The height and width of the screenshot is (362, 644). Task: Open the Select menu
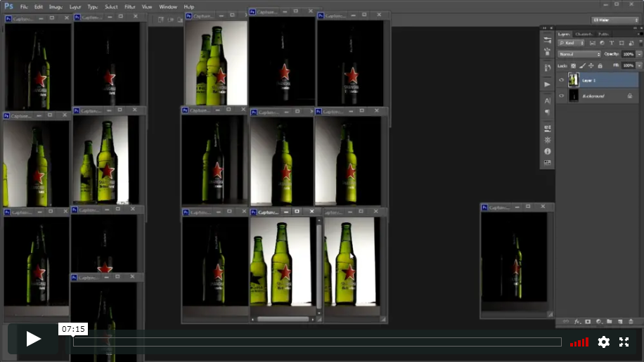111,6
